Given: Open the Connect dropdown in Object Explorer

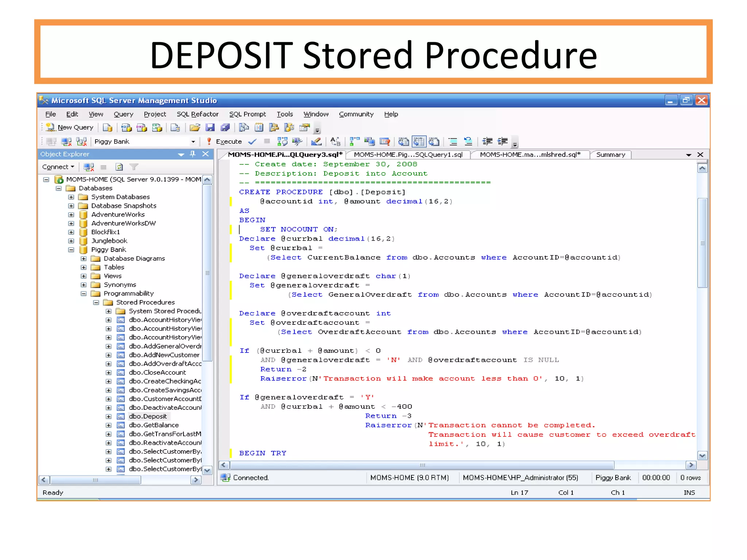Looking at the screenshot, I should tap(58, 167).
